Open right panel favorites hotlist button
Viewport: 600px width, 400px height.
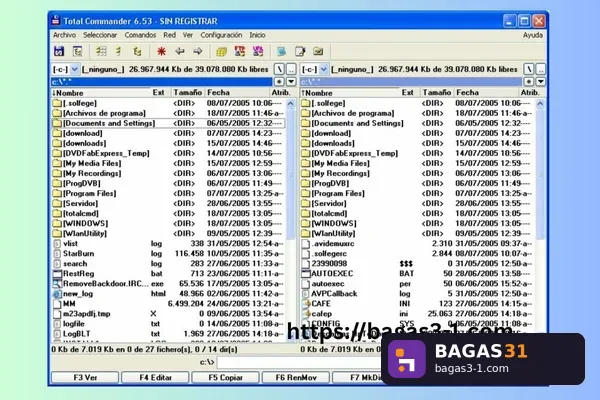coord(528,82)
